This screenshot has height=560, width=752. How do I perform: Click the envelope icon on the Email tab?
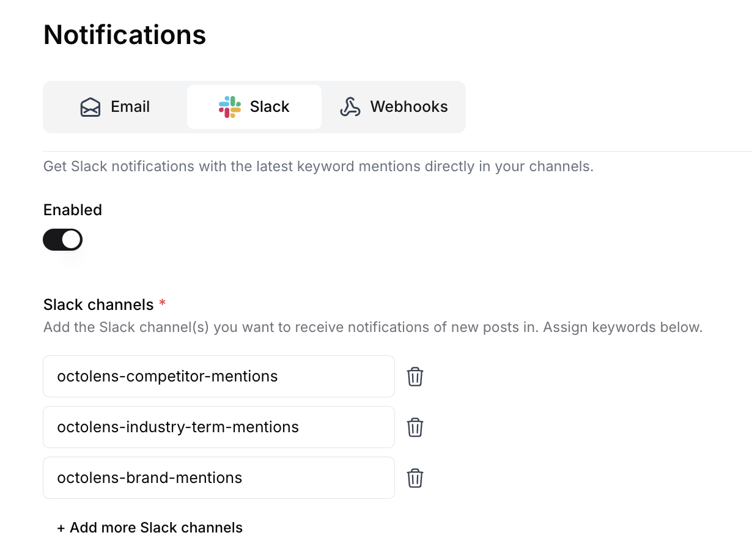[x=90, y=107]
